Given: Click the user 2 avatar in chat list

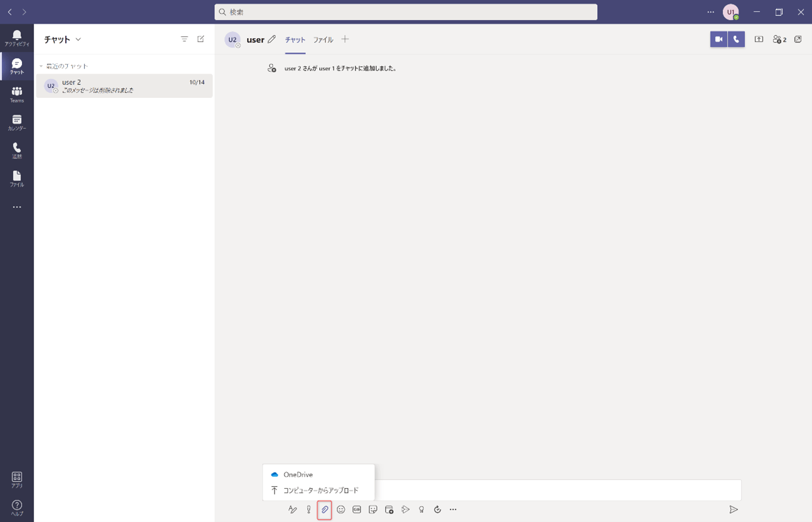Looking at the screenshot, I should tap(51, 86).
